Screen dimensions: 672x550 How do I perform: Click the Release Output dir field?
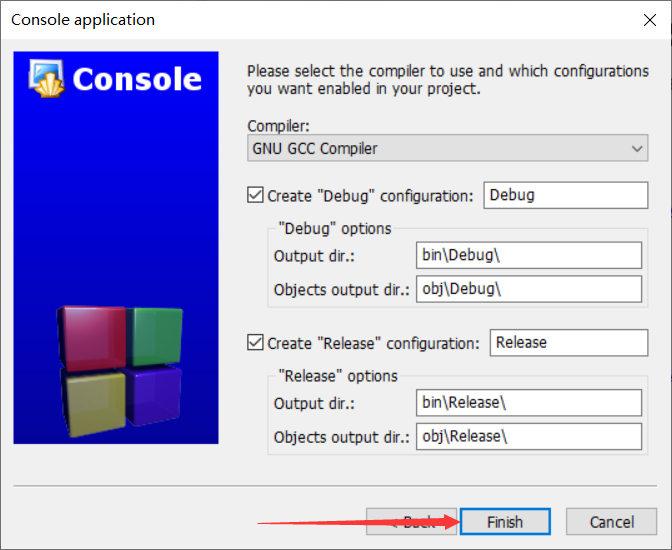(529, 403)
